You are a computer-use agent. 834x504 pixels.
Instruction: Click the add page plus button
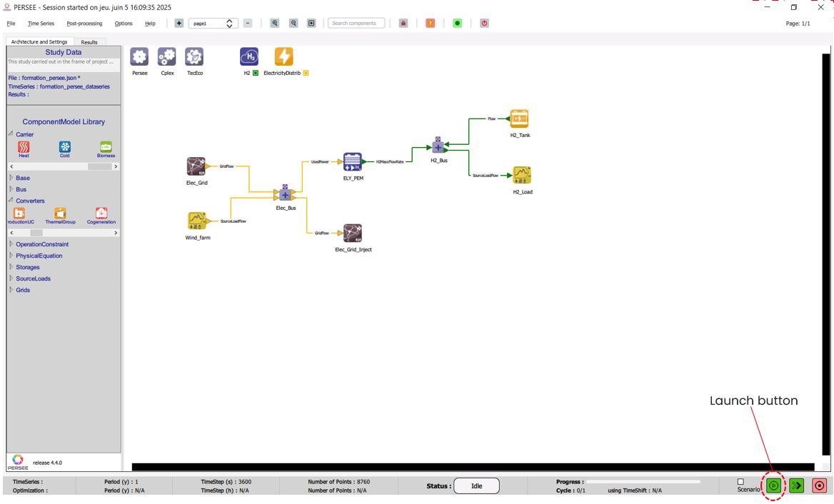tap(179, 24)
